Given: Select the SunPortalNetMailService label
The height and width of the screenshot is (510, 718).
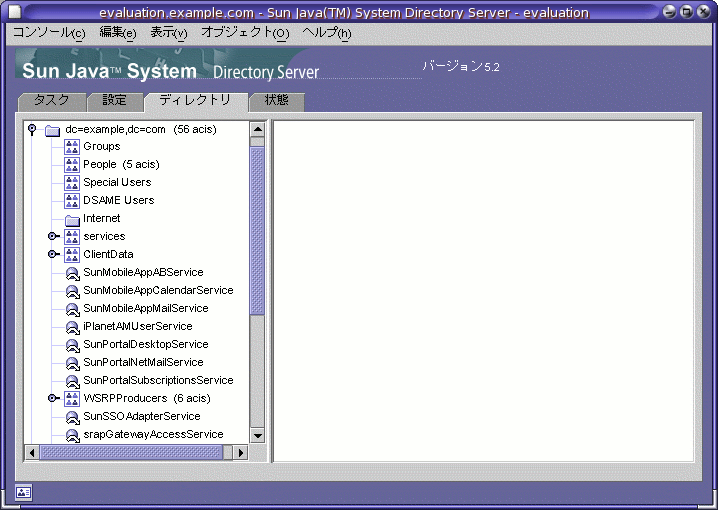Looking at the screenshot, I should tap(143, 362).
